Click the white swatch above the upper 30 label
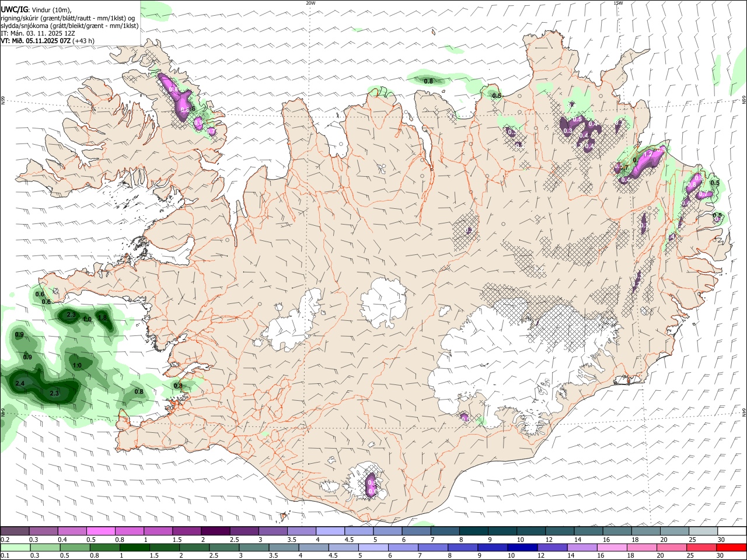 731,531
